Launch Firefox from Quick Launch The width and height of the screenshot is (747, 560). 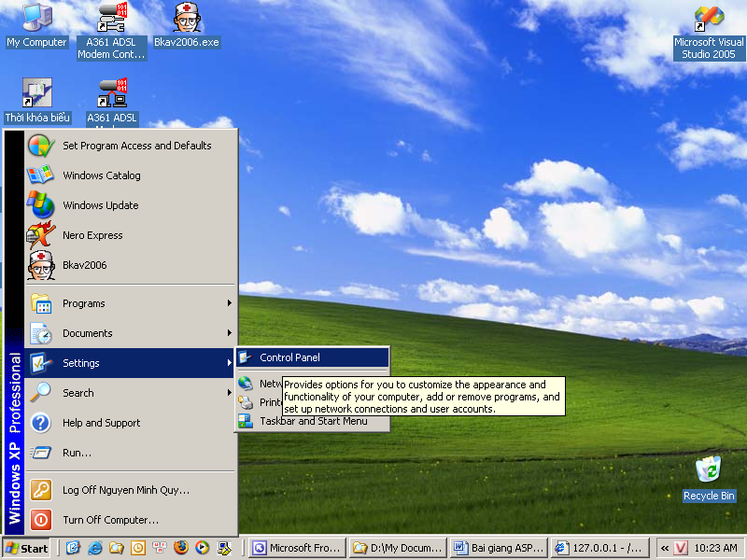[181, 548]
